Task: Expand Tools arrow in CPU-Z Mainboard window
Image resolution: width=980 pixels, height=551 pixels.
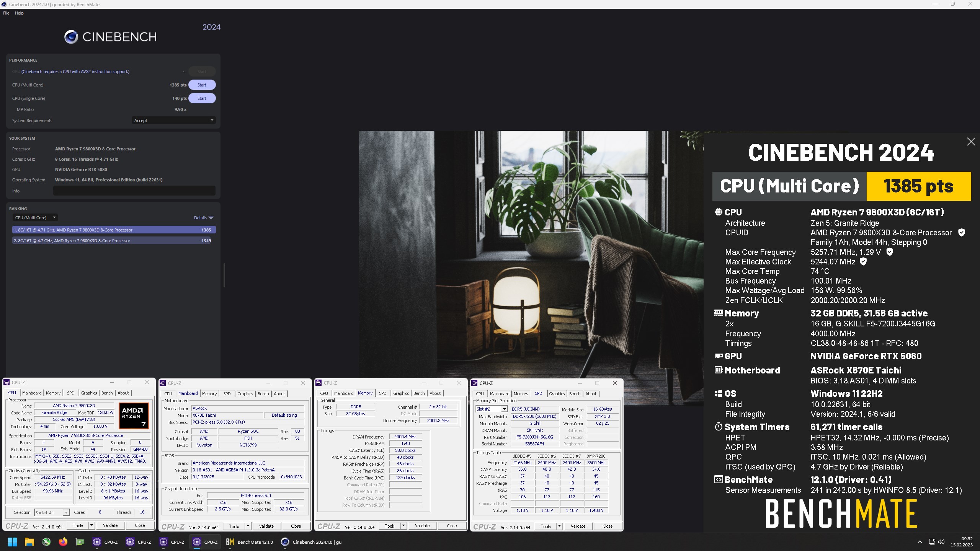Action: pyautogui.click(x=248, y=526)
